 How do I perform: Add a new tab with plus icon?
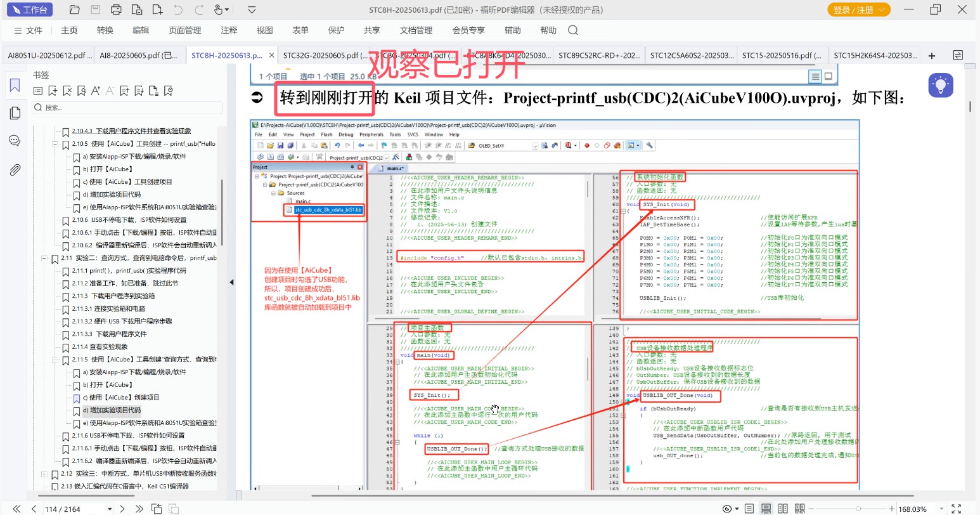point(932,55)
